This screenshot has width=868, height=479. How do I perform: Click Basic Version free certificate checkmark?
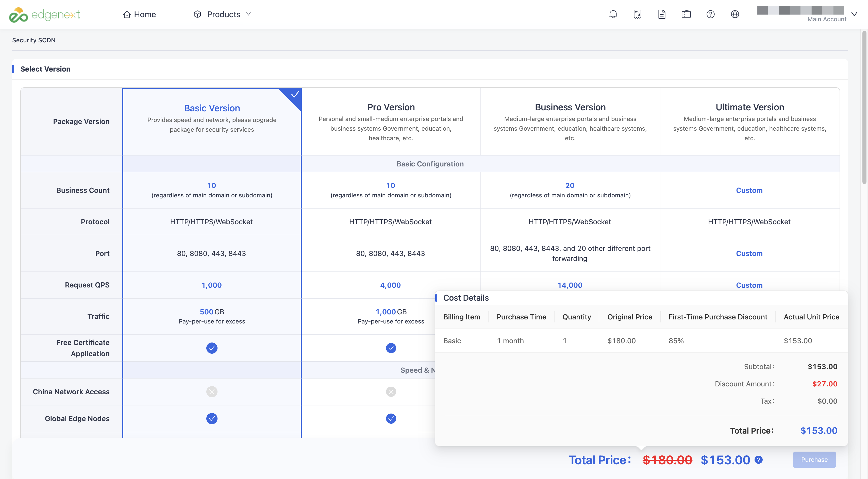[x=212, y=348]
